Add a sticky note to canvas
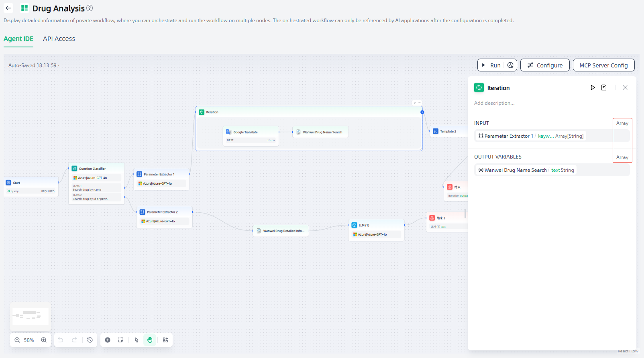Image resolution: width=644 pixels, height=358 pixels. click(120, 340)
